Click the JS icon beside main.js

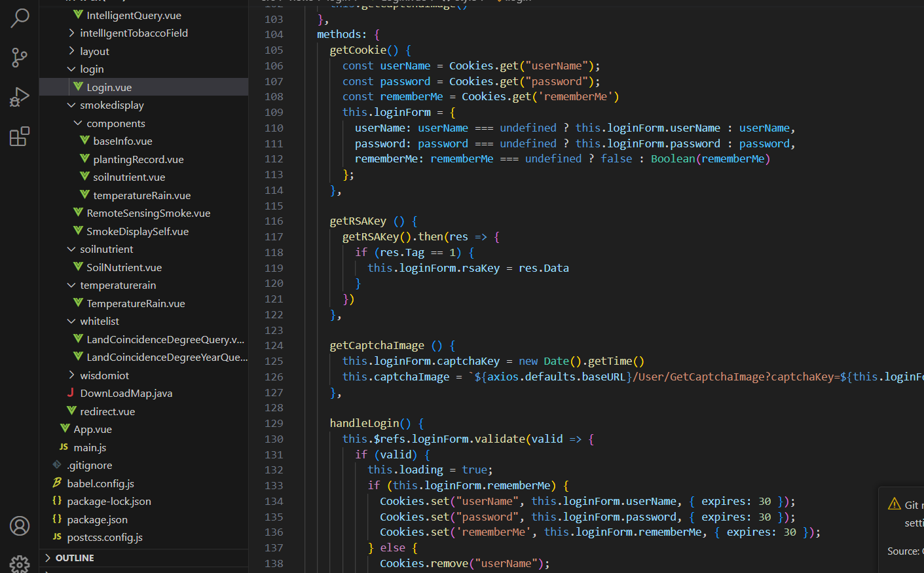(64, 447)
